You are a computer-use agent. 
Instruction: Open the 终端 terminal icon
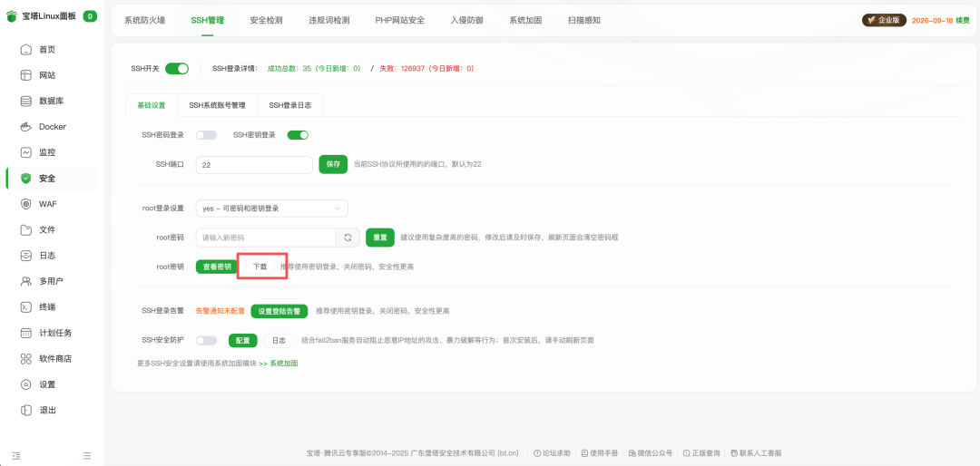(x=26, y=307)
